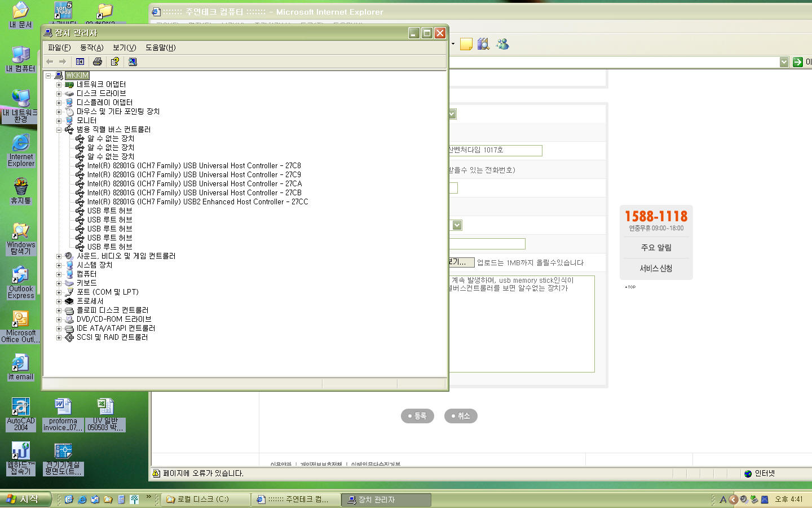
Task: Collapse the WKKIM root node
Action: (48, 75)
